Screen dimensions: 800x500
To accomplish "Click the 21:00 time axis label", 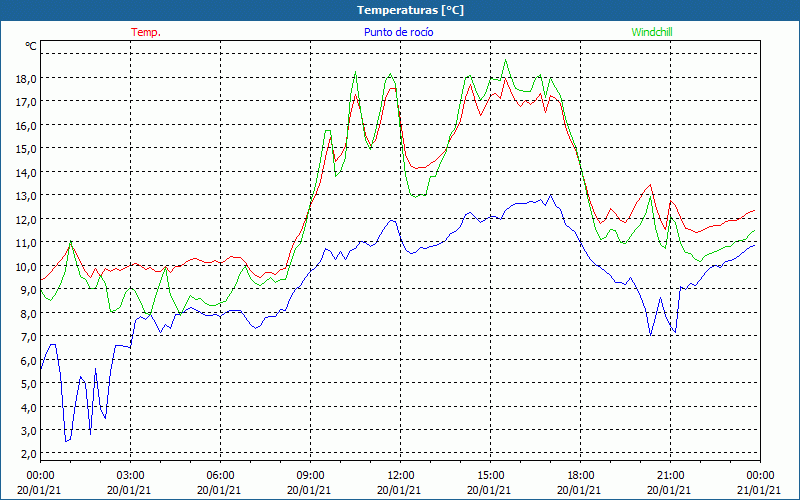I will click(670, 476).
